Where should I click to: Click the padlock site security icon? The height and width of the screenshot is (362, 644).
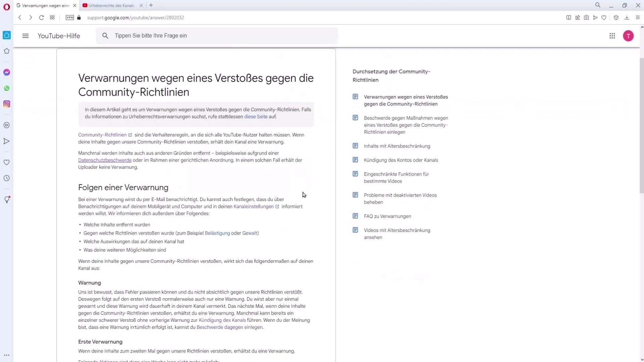coord(79,18)
